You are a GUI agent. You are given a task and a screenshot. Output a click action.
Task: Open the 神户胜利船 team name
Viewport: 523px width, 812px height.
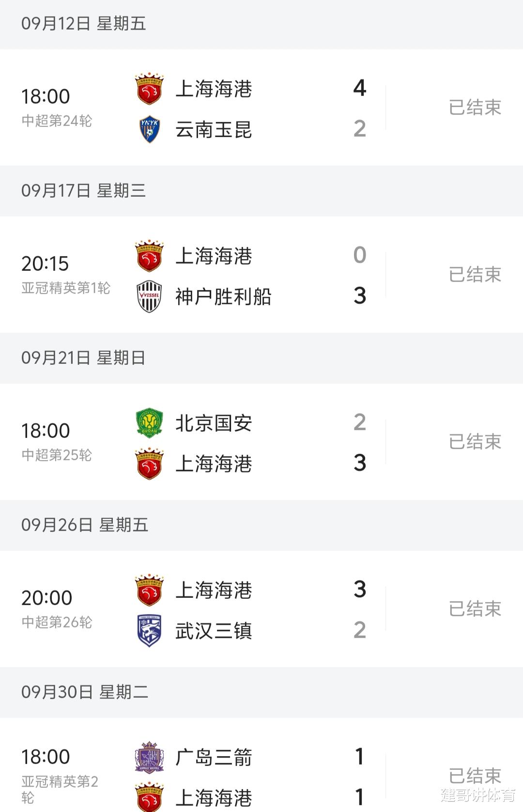point(223,297)
